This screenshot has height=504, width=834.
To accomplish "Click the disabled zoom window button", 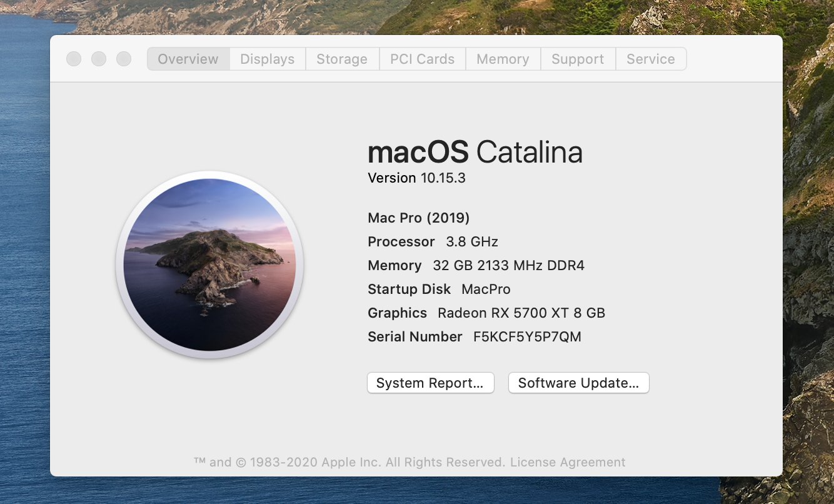I will pos(124,59).
